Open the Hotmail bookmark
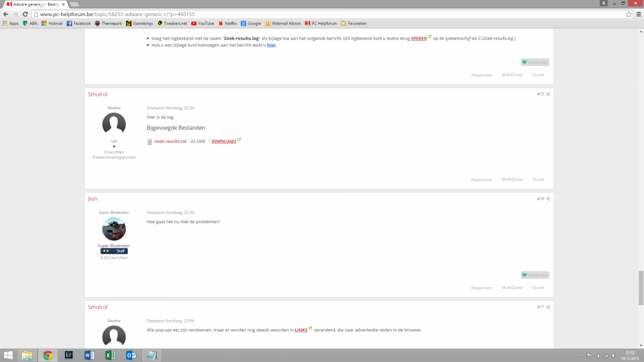This screenshot has height=362, width=644. click(53, 23)
